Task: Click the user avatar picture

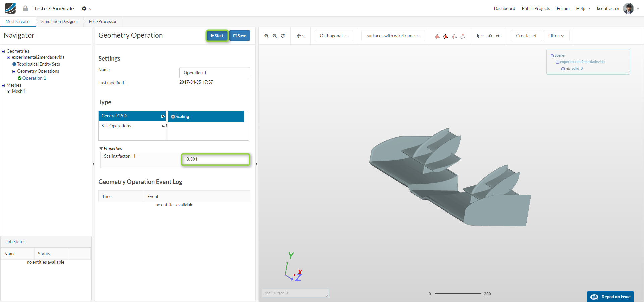Action: click(x=628, y=8)
